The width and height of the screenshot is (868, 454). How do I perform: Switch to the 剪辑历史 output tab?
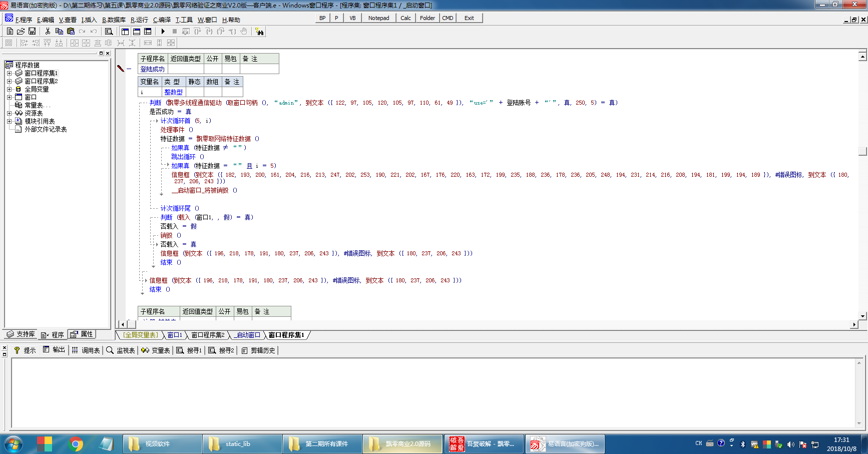tap(258, 350)
